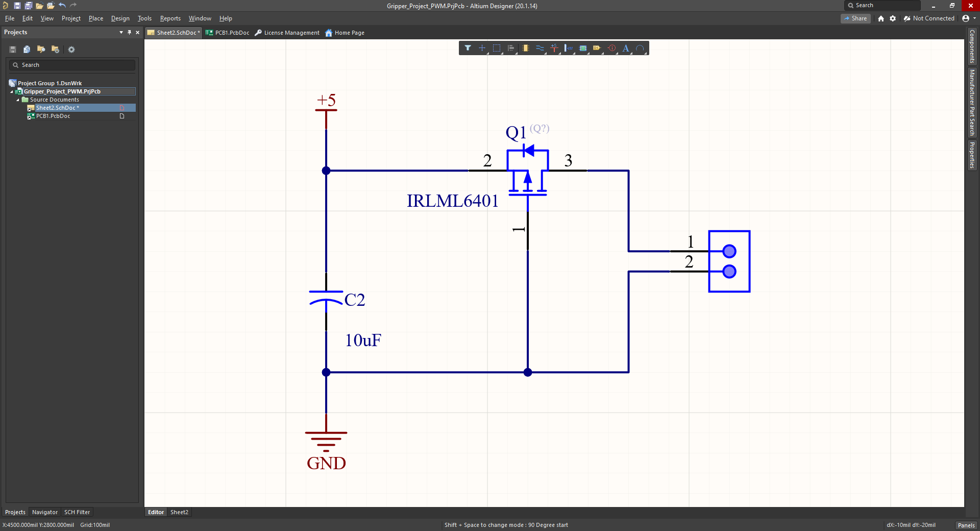The width and height of the screenshot is (980, 531).
Task: Open the top-right settings gear
Action: 893,18
